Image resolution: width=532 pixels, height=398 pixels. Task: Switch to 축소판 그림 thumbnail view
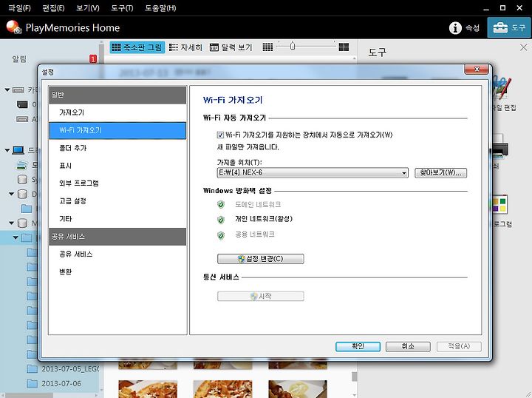[x=137, y=47]
